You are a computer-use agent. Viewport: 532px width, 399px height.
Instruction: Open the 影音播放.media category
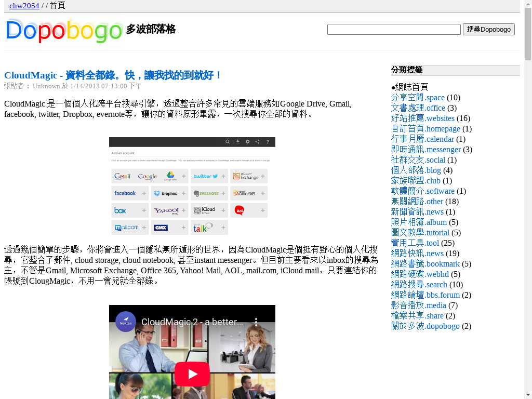418,305
